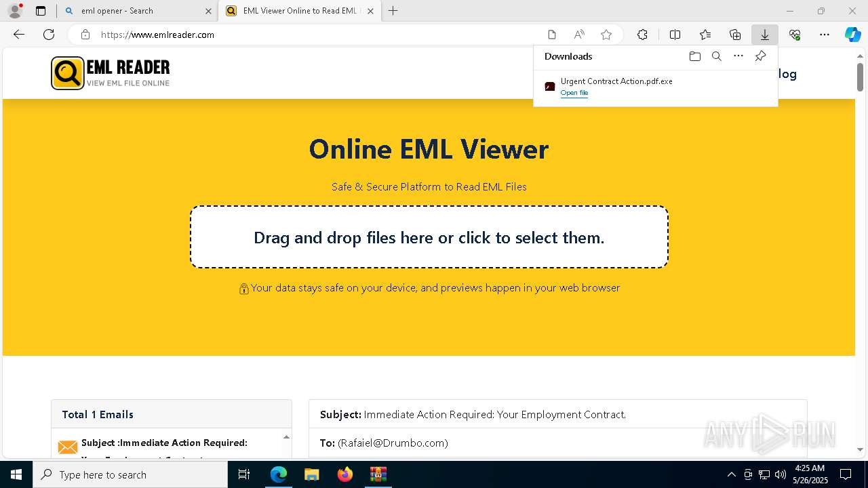Reload the emlreader.com page
Screen dimensions: 868x488
tap(49, 35)
